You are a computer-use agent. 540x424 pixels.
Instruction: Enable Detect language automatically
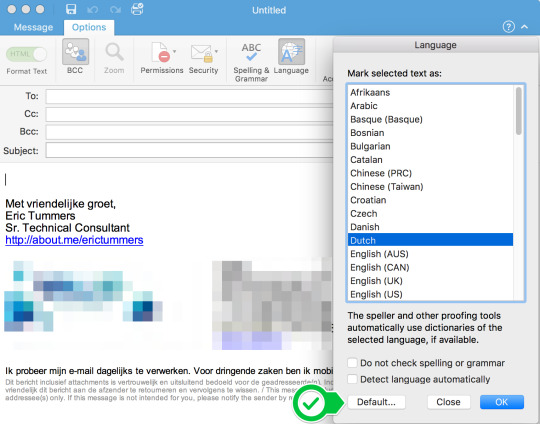coord(352,379)
